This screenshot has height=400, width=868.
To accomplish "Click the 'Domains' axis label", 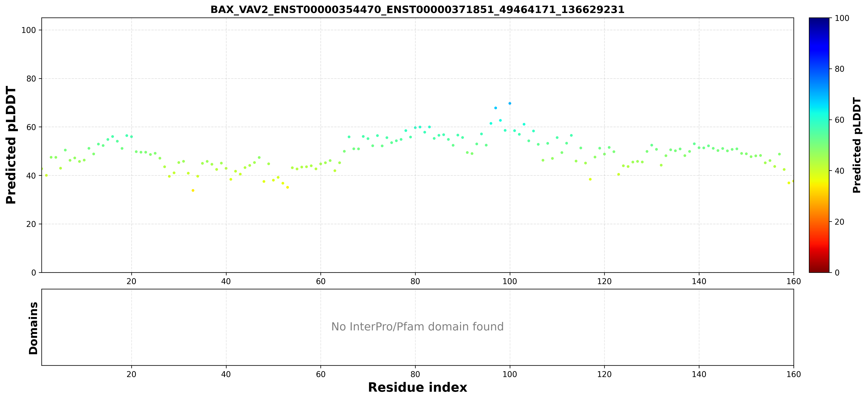I will click(33, 328).
